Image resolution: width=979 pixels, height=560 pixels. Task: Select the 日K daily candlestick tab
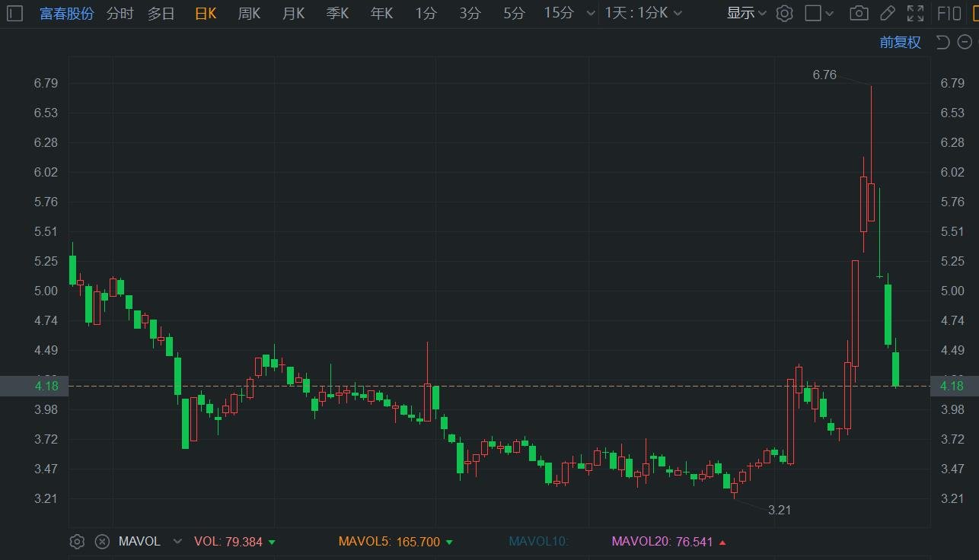click(206, 13)
